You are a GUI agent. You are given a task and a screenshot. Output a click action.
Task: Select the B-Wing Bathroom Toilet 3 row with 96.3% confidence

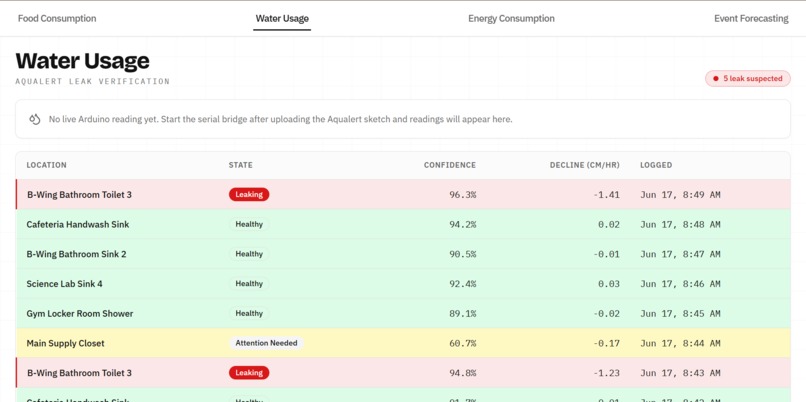click(403, 194)
